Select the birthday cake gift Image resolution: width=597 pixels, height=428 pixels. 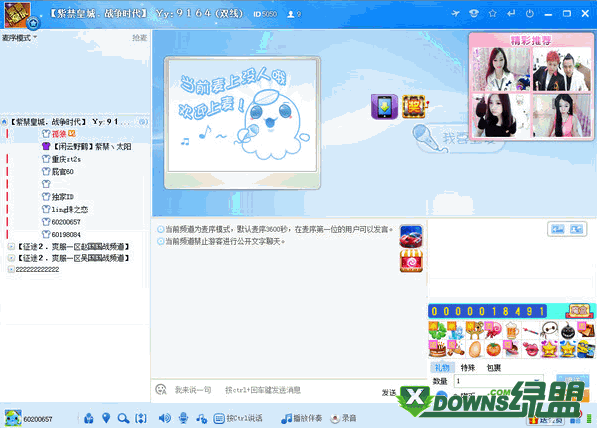tap(437, 349)
